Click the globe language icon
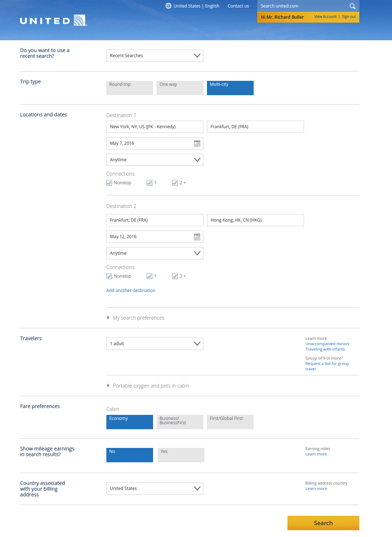 (168, 6)
